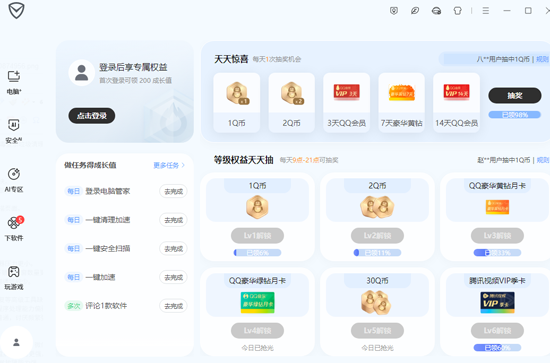Click the 腾讯视频 VIP card image
The image size is (550, 363).
tap(497, 302)
